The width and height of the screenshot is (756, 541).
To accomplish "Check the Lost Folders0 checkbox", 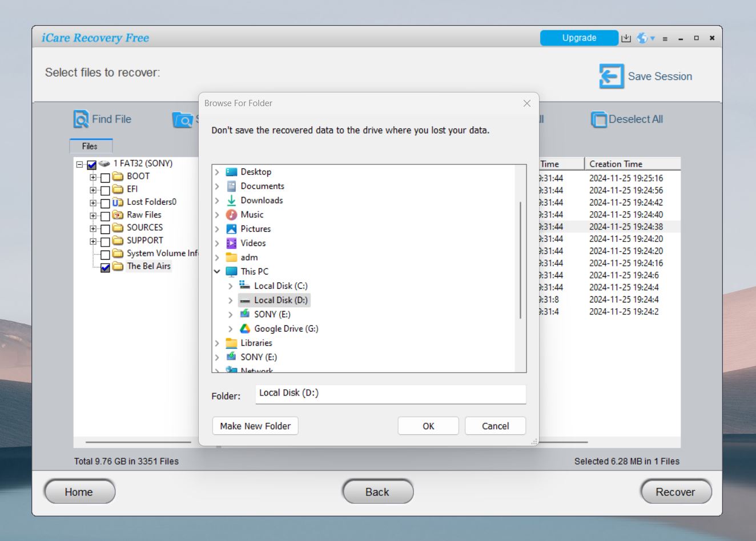I will tap(105, 204).
